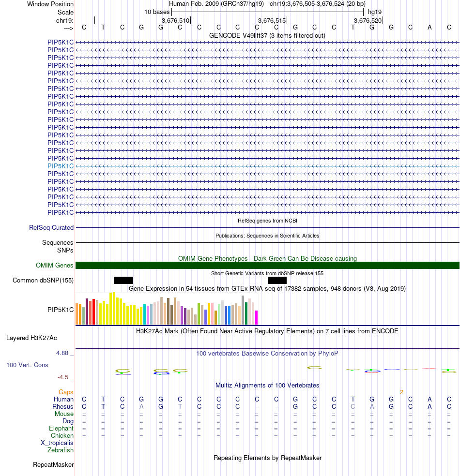Viewport: 460px width, 476px height.
Task: Click the Gaps row label
Action: tap(66, 392)
